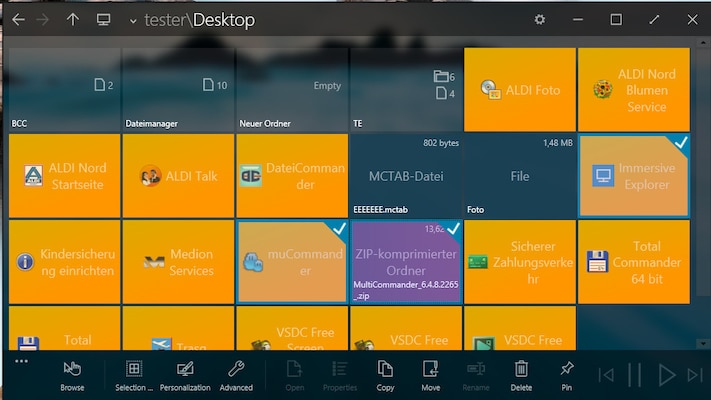Click the computer icon in navigation bar

[103, 20]
